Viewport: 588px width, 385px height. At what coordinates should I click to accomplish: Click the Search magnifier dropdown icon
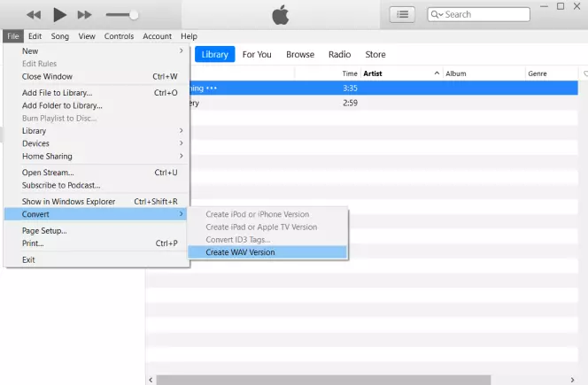click(437, 15)
